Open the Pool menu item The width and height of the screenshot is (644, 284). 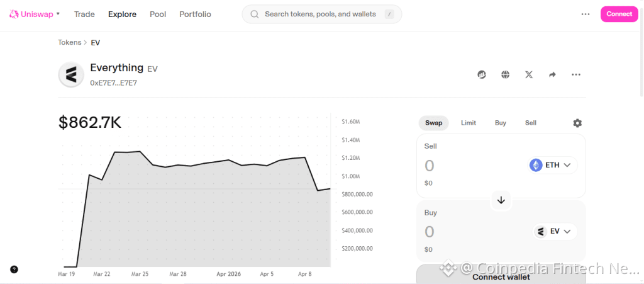tap(158, 14)
